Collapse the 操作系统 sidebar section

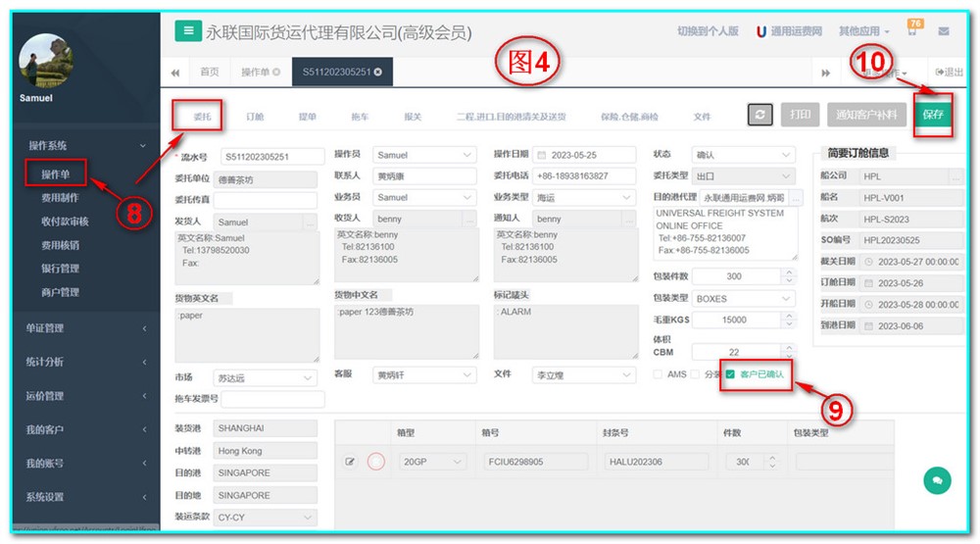coord(86,145)
